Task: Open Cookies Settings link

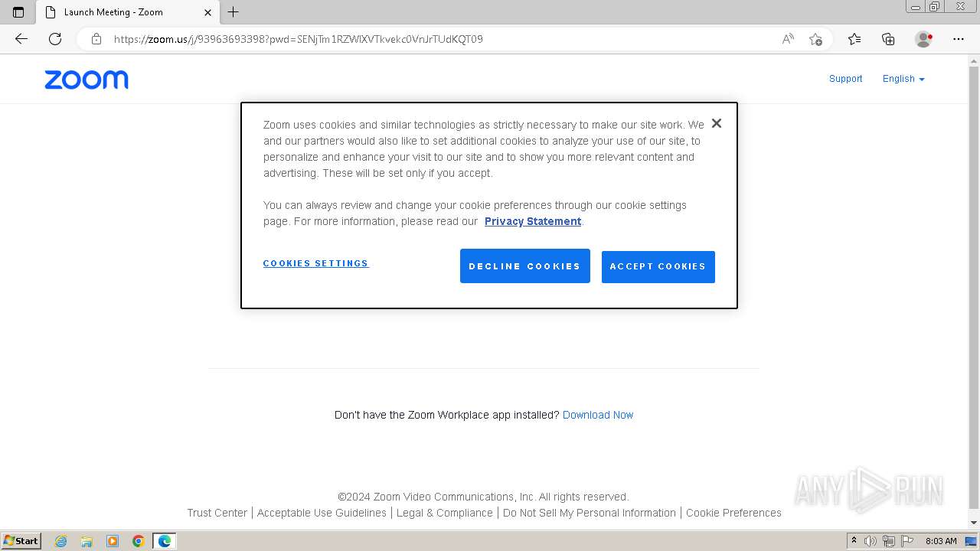Action: 316,263
